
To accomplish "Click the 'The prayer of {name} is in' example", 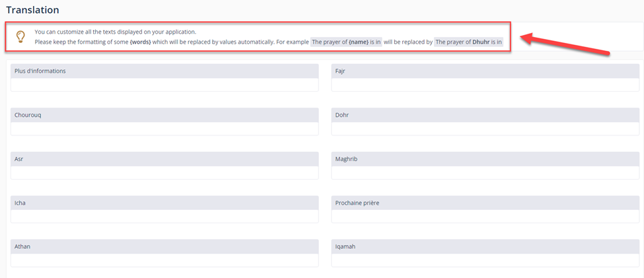I will tap(346, 42).
